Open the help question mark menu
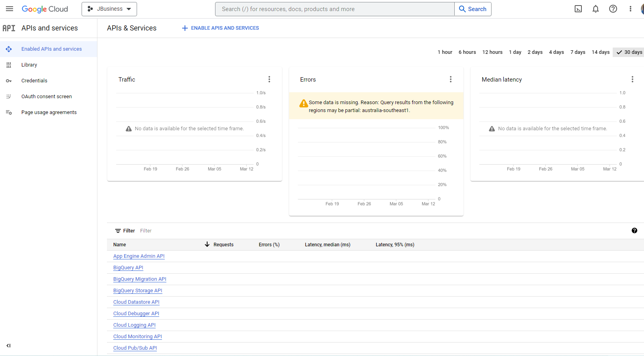 613,9
